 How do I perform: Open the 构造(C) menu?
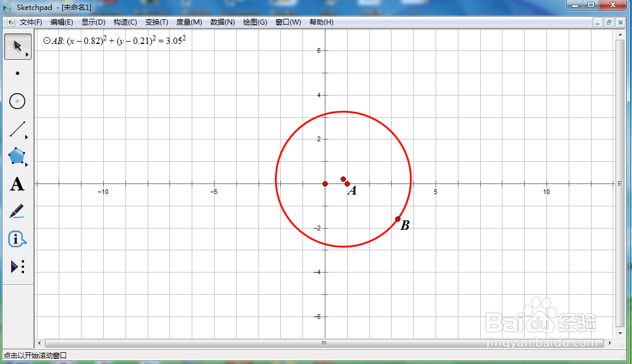click(125, 22)
